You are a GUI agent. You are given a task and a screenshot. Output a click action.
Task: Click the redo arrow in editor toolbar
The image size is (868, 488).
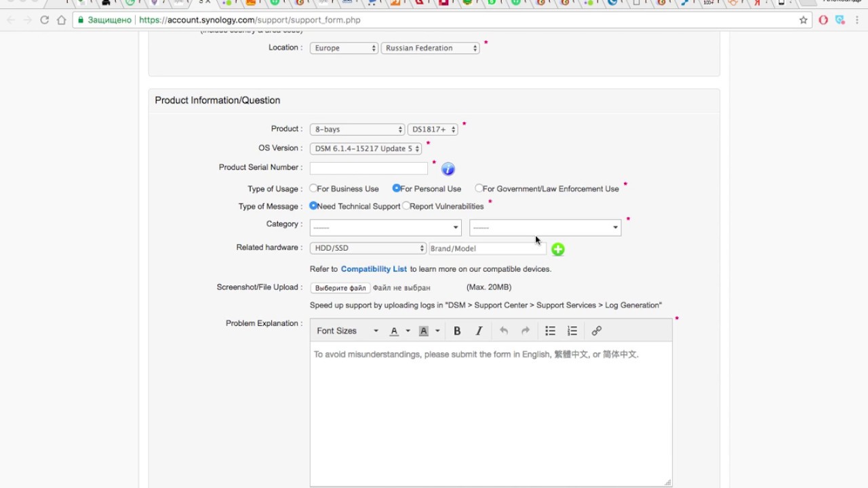click(526, 331)
